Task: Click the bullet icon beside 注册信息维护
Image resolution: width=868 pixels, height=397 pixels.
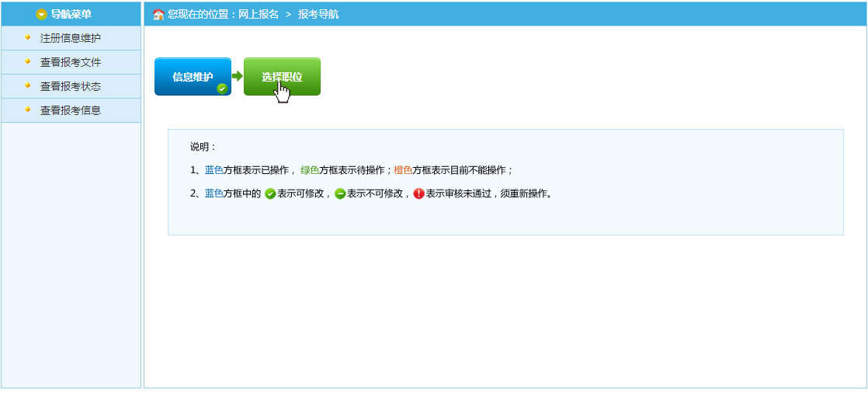Action: 28,37
